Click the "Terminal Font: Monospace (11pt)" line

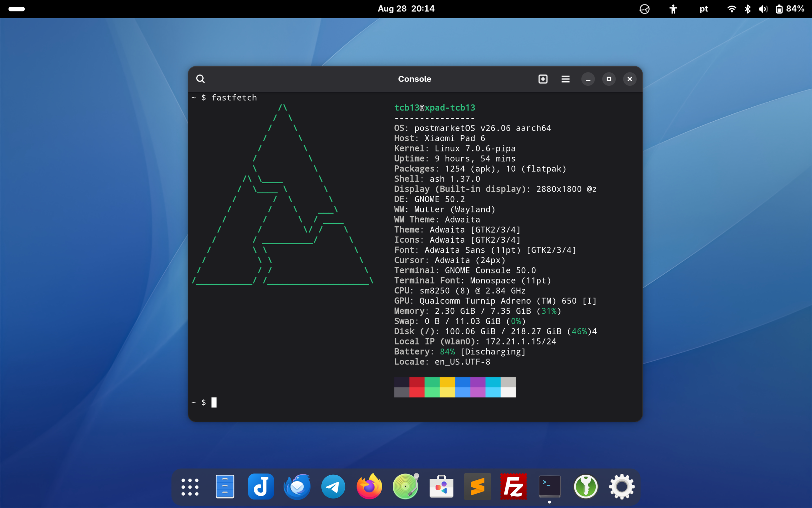click(472, 281)
